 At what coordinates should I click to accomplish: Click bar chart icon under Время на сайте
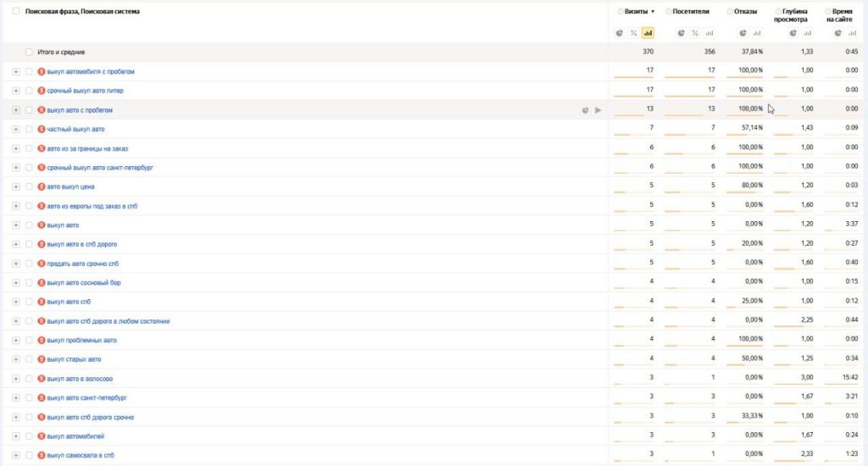851,33
